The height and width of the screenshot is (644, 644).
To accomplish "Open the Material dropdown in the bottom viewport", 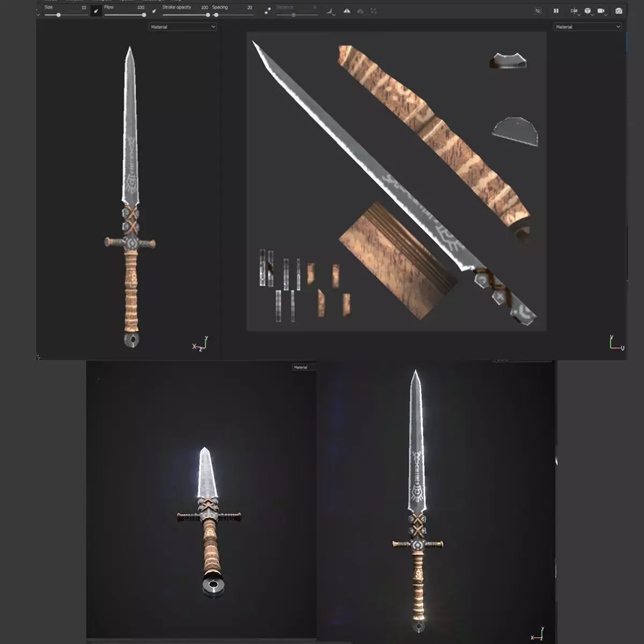I will 301,367.
